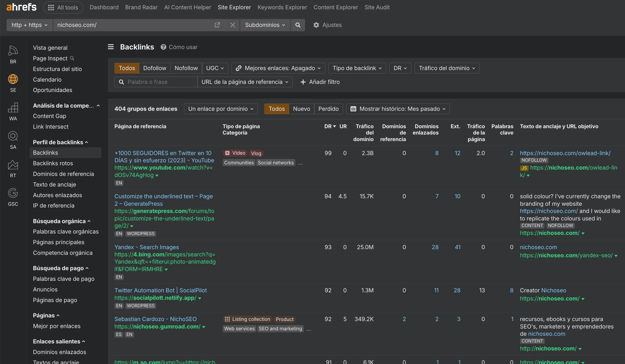Image resolution: width=625 pixels, height=364 pixels.
Task: Select the Site Explorer SE globe icon
Action: pos(13,83)
